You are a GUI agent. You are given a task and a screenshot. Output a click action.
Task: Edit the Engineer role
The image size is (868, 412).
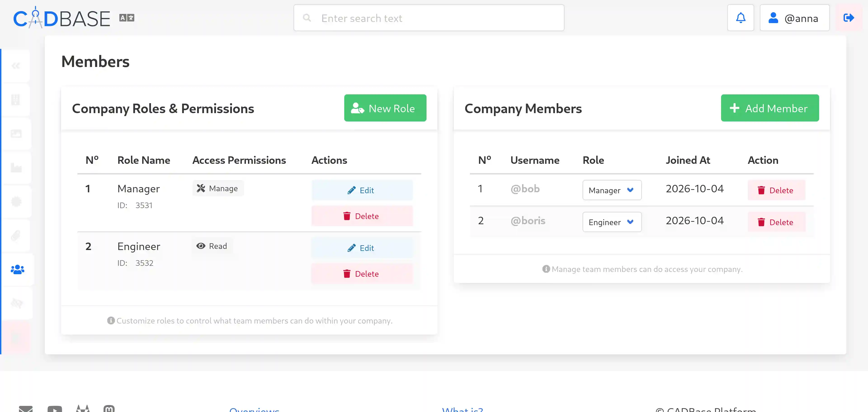coord(362,248)
